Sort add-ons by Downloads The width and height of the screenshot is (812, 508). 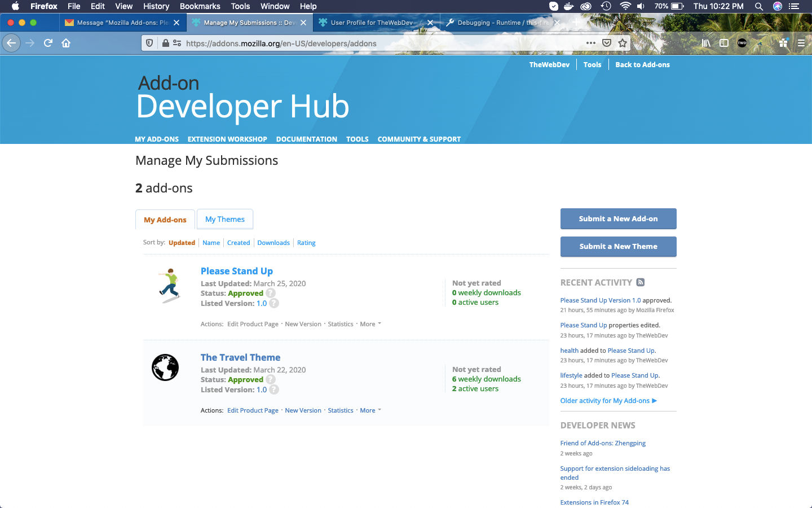[x=273, y=243]
